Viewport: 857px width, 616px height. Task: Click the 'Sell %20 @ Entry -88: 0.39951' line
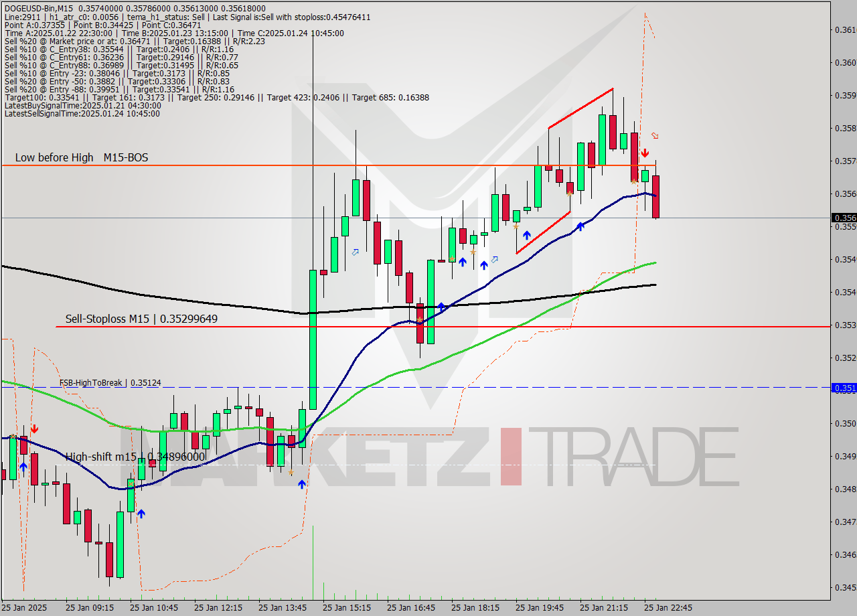point(119,89)
